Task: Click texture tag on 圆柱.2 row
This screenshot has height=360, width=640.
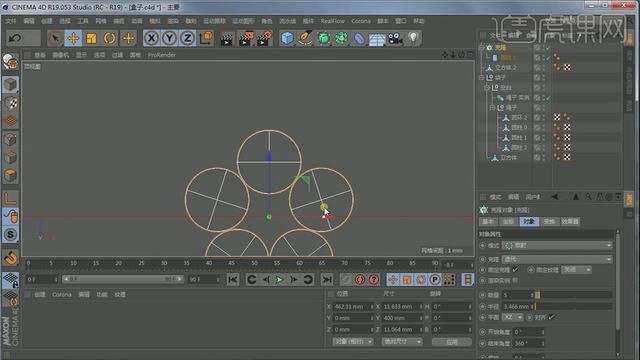Action: pyautogui.click(x=567, y=147)
